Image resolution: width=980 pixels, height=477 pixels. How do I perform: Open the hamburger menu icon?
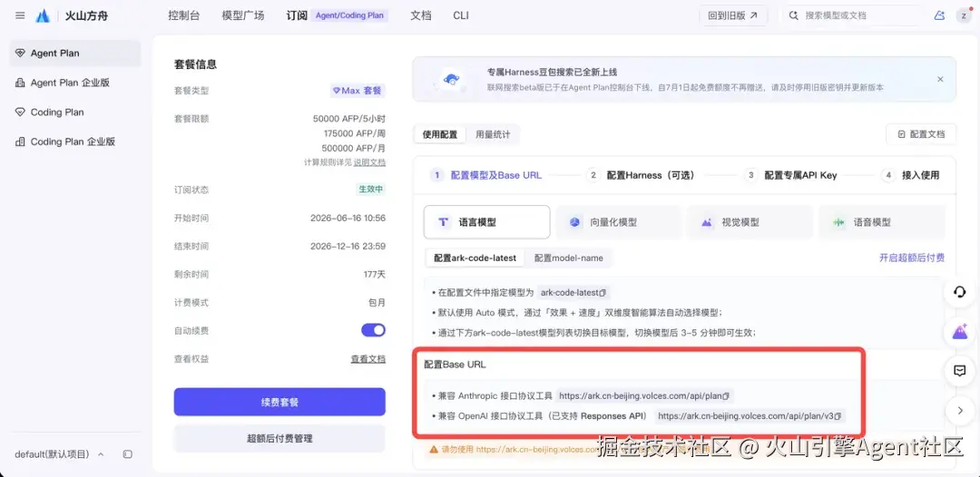[20, 15]
